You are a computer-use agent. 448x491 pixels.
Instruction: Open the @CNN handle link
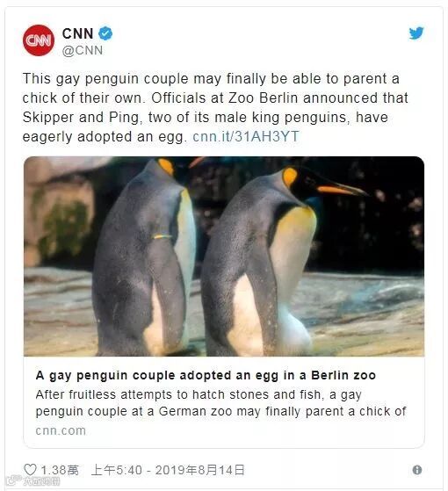(x=83, y=50)
